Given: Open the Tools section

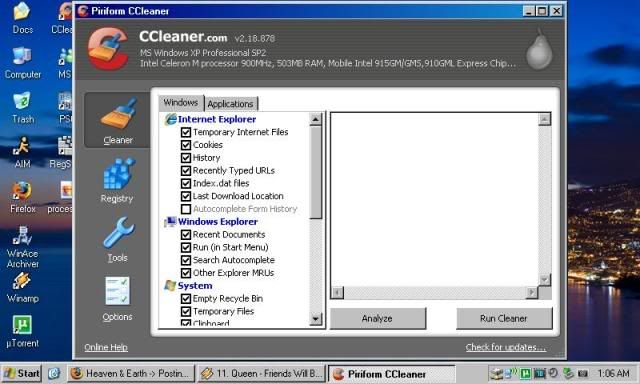Looking at the screenshot, I should tap(118, 240).
